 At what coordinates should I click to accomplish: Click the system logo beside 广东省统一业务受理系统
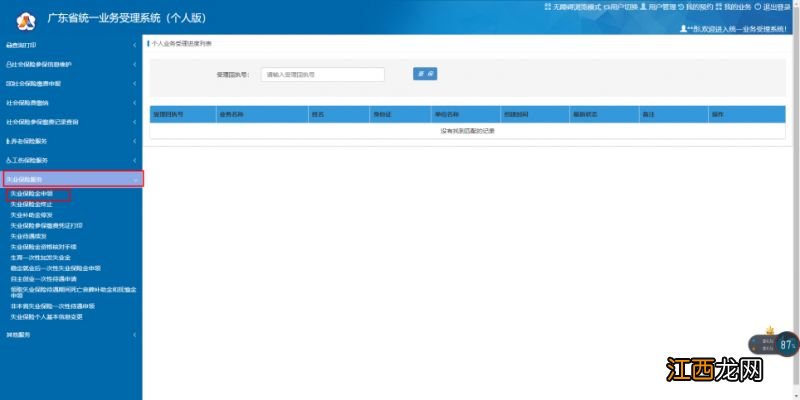(x=26, y=20)
